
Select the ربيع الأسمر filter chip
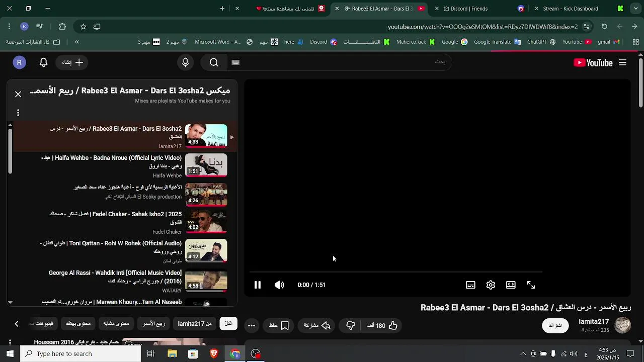(x=153, y=323)
